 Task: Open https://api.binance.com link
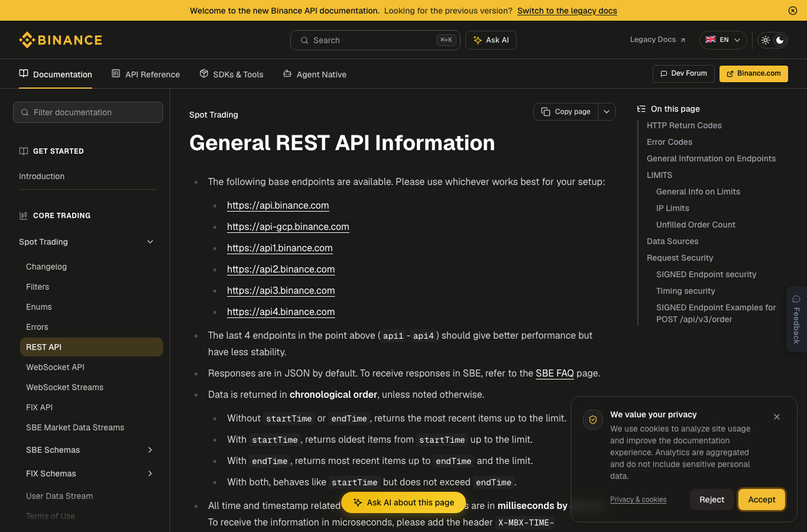coord(278,205)
